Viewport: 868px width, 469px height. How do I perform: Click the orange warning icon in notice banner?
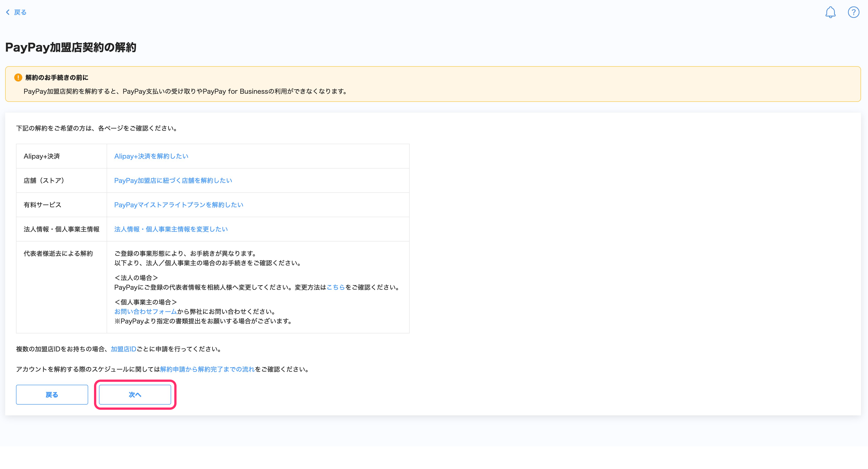pyautogui.click(x=18, y=77)
